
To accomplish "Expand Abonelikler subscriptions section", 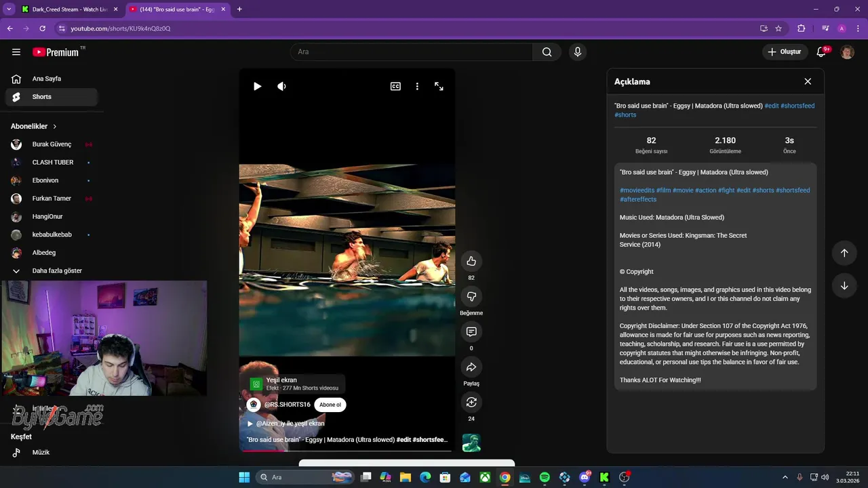I will click(x=34, y=126).
